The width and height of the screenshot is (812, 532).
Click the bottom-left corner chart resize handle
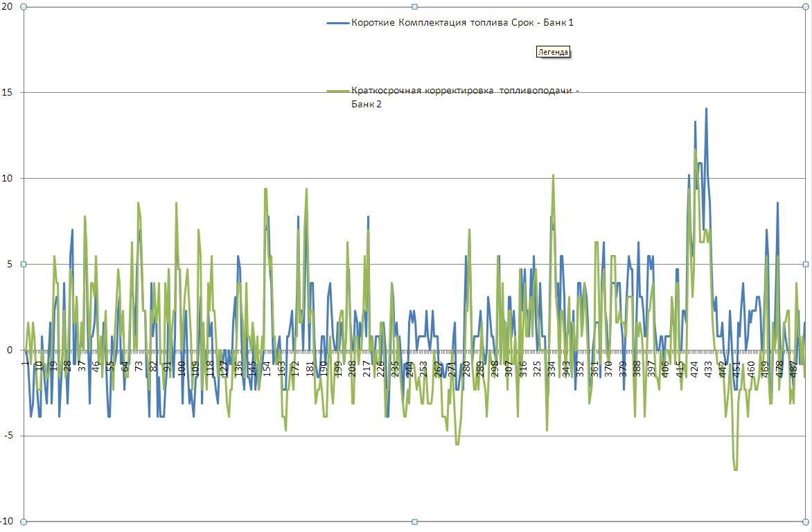coord(24,522)
